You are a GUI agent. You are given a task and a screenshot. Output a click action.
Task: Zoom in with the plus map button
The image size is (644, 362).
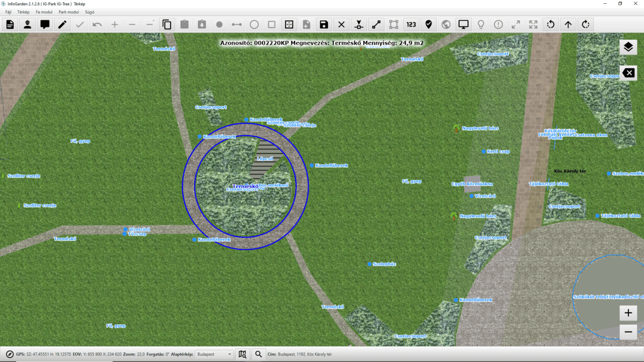pyautogui.click(x=628, y=312)
